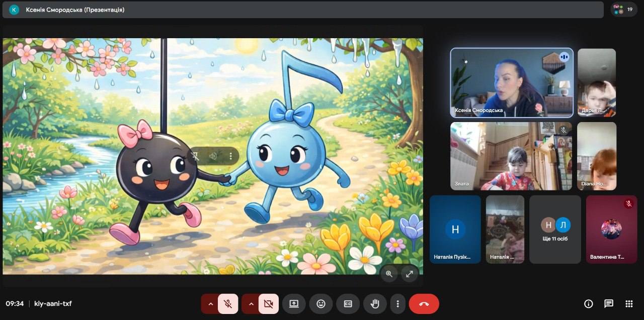This screenshot has width=644, height=320.
Task: Open the activities grid icon
Action: tap(628, 303)
